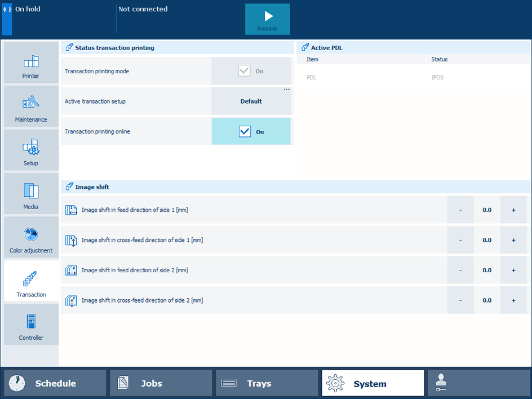The image size is (532, 399).
Task: Click the ellipsis above Default setup
Action: pos(286,90)
